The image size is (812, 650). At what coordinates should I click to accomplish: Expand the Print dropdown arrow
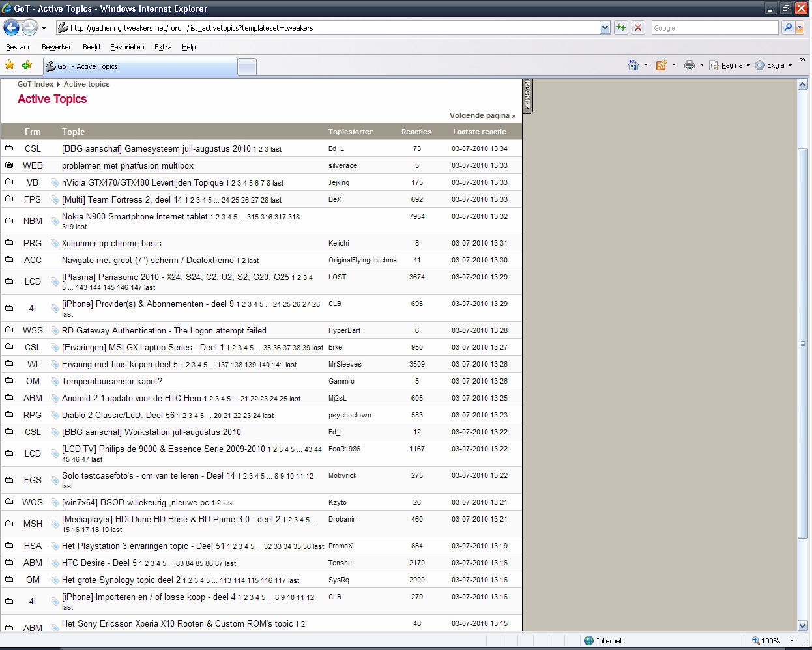(x=702, y=65)
